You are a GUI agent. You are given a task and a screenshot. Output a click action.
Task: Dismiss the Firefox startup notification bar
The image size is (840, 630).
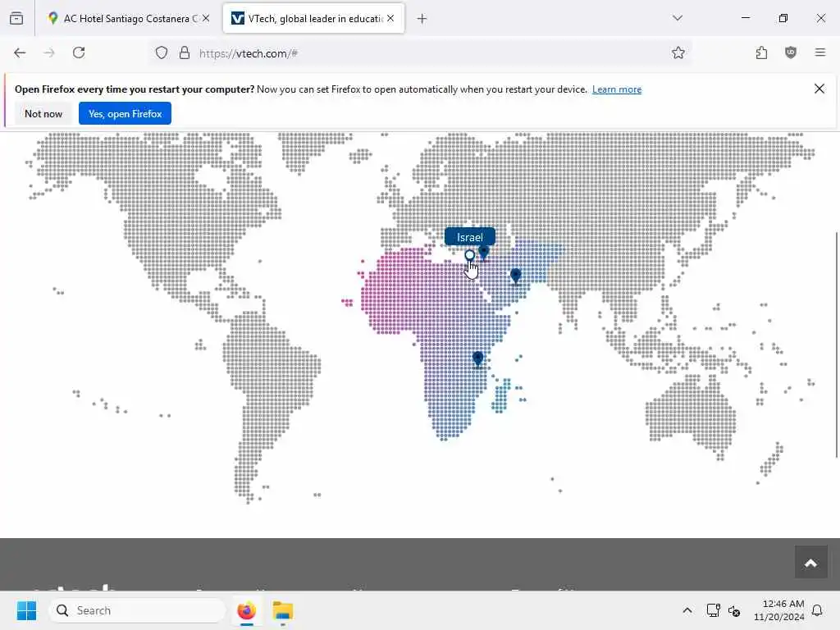[x=819, y=89]
